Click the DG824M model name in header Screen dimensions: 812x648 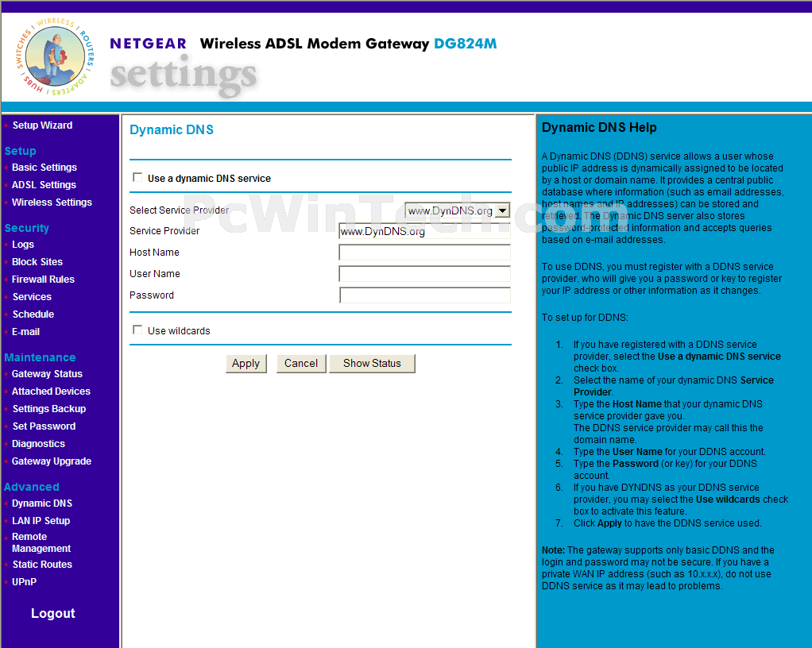[x=465, y=44]
